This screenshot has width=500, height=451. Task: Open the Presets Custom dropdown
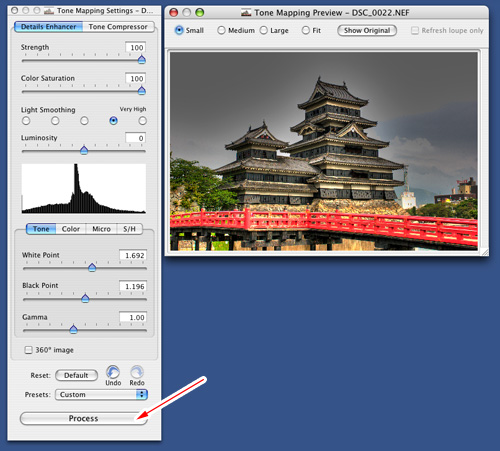[x=101, y=394]
